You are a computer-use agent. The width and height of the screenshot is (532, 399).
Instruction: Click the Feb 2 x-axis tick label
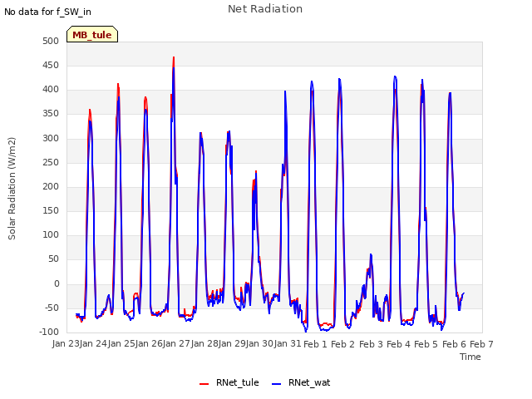pyautogui.click(x=342, y=344)
